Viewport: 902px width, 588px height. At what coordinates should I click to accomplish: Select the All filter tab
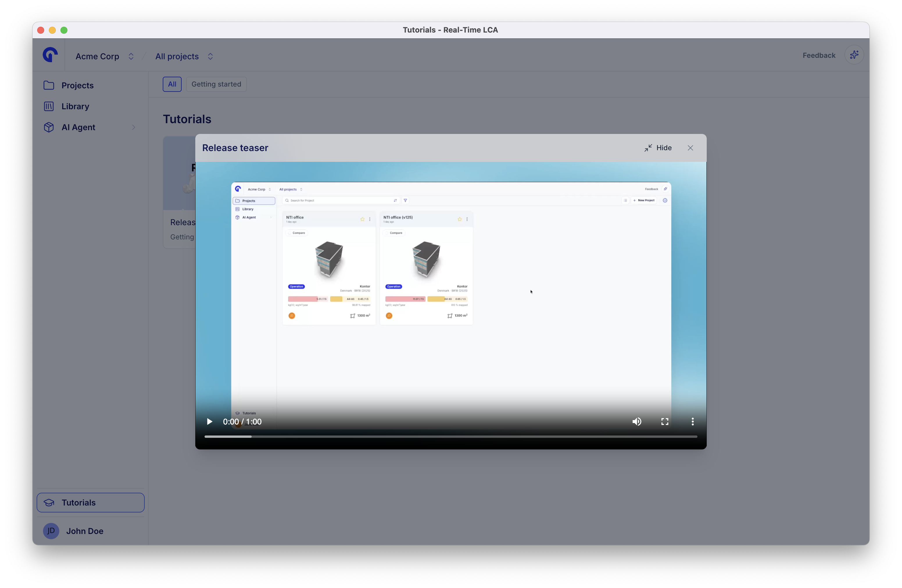(x=172, y=84)
